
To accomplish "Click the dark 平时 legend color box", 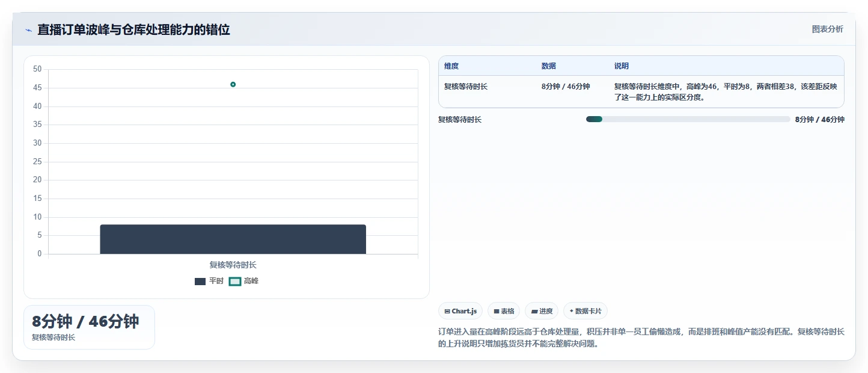I will coord(200,282).
